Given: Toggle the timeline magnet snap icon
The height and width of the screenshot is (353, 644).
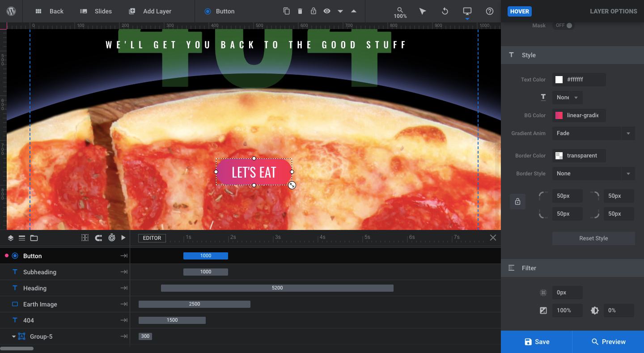Looking at the screenshot, I should [98, 238].
